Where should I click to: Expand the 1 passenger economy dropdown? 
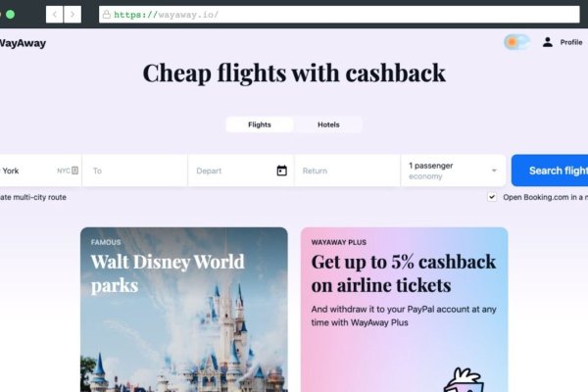click(454, 171)
